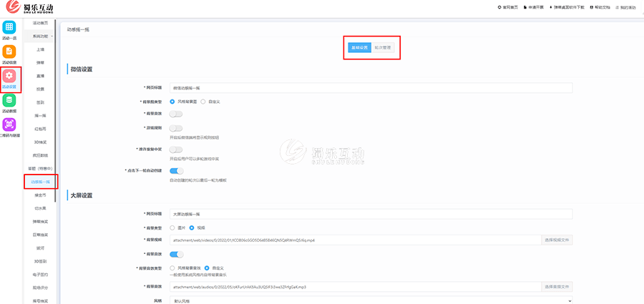The height and width of the screenshot is (304, 644).
Task: Open 摇号抽奖 in the side menu
Action: [40, 300]
